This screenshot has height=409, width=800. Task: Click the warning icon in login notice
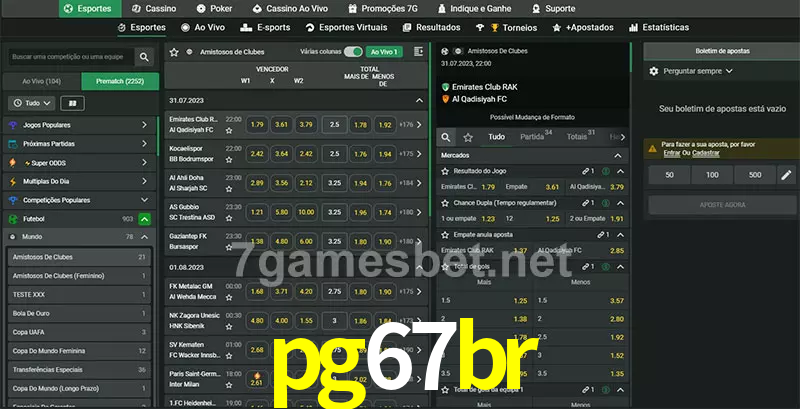(x=652, y=148)
